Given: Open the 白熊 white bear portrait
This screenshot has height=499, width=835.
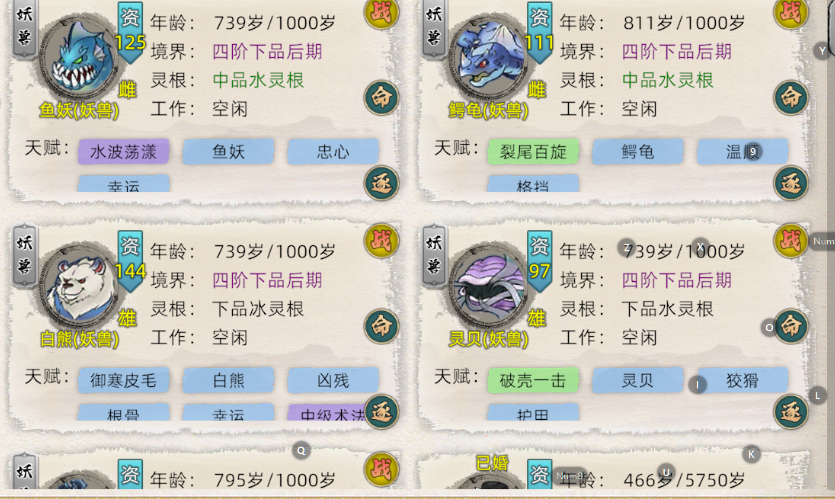Looking at the screenshot, I should 79,288.
